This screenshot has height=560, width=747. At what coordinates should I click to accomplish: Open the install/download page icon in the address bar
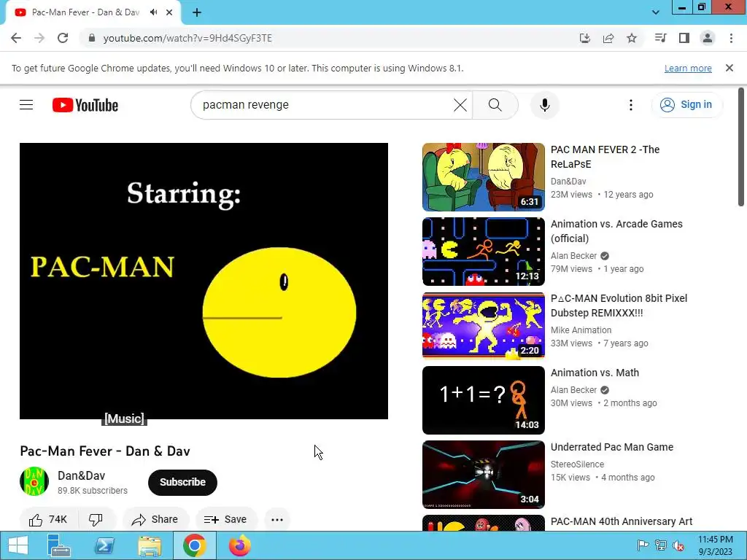pyautogui.click(x=585, y=38)
